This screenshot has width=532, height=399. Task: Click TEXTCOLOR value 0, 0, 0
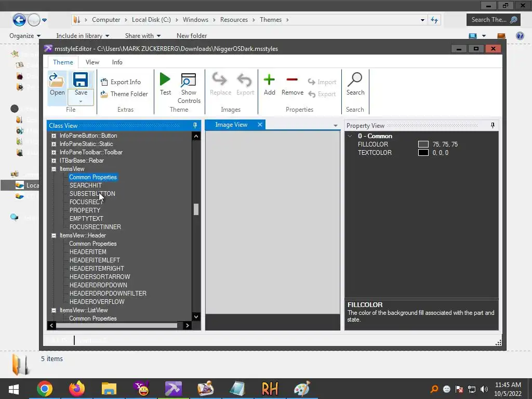coord(441,153)
